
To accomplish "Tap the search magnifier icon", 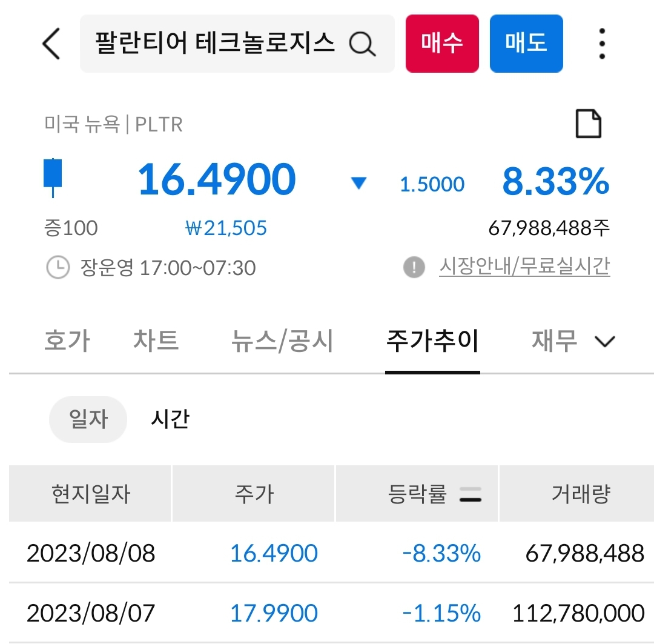I will tap(362, 44).
